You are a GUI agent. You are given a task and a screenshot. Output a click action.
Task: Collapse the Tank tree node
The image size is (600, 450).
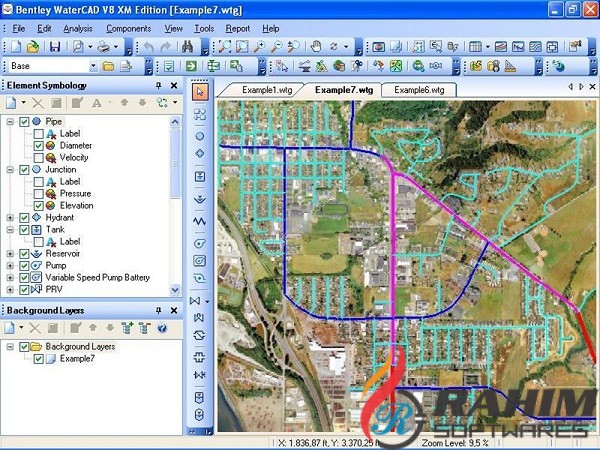click(10, 230)
